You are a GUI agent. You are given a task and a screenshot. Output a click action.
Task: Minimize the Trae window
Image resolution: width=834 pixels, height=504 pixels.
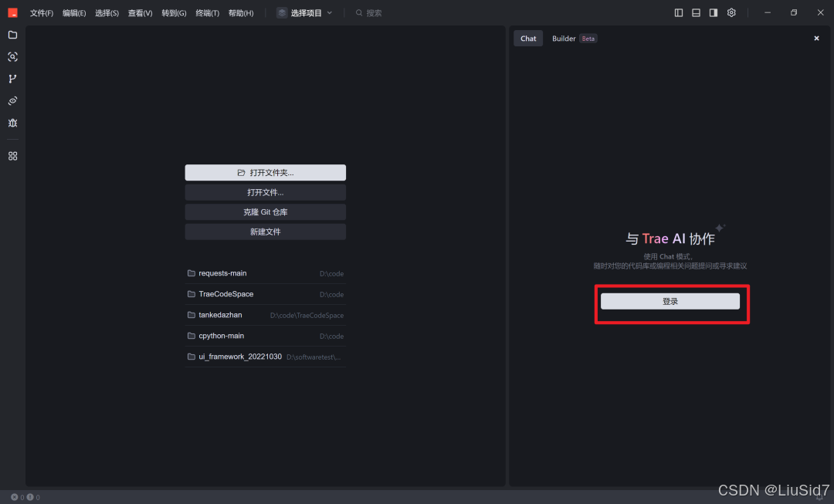[768, 13]
